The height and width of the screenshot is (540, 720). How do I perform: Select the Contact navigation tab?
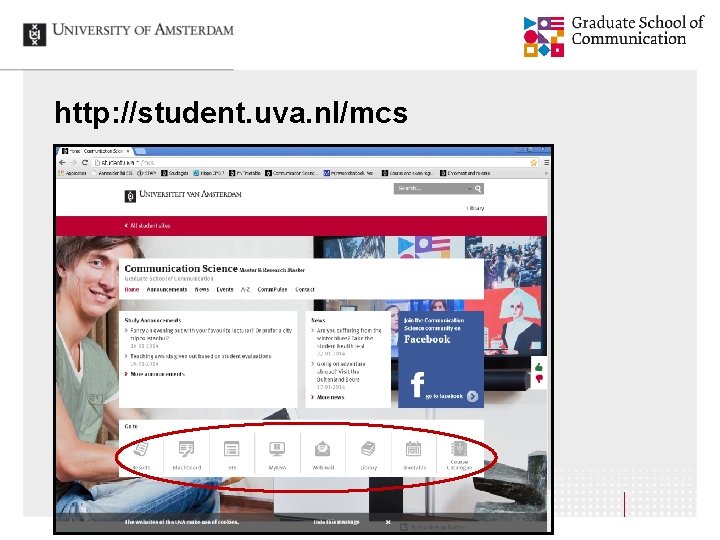pos(305,290)
